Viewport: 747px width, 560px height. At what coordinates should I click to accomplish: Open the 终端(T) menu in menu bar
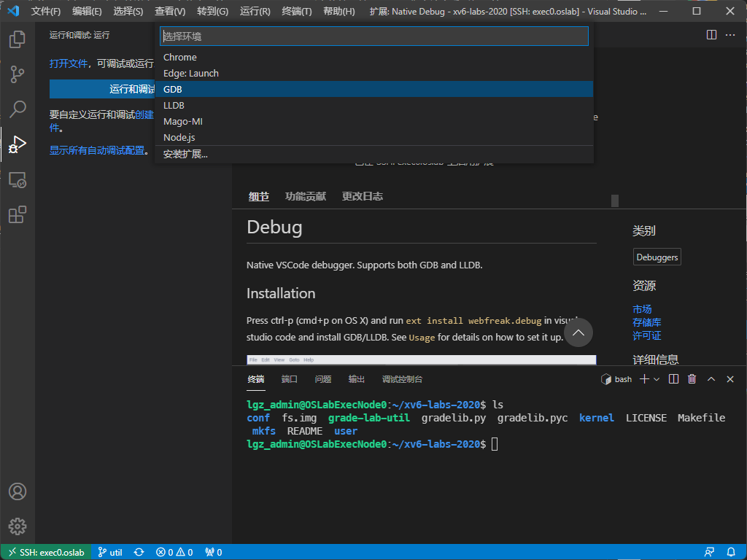coord(296,12)
